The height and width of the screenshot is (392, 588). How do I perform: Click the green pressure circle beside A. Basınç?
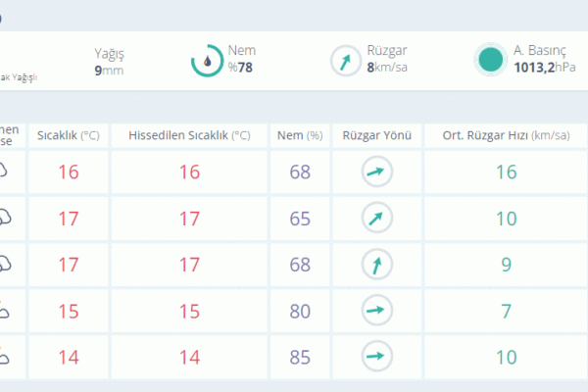pos(491,60)
